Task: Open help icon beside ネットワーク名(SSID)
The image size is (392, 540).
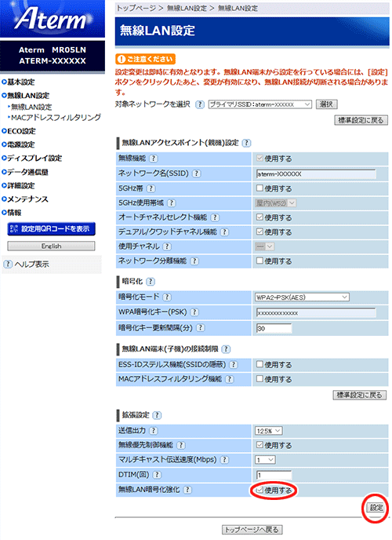Action: tap(196, 173)
